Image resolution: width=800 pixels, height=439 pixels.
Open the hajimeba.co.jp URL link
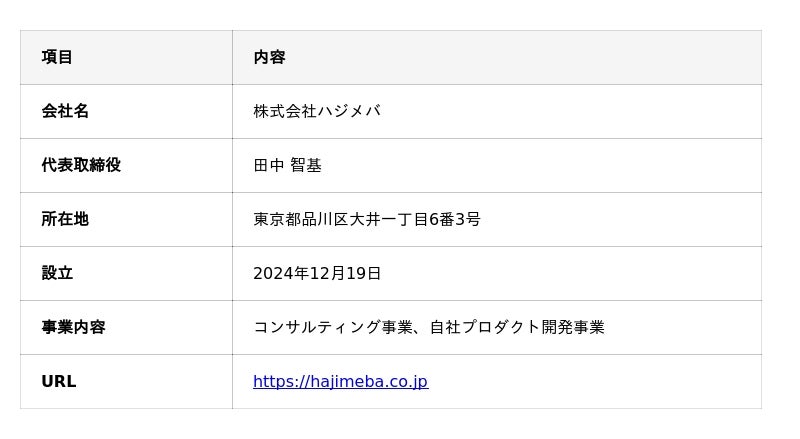pos(340,382)
